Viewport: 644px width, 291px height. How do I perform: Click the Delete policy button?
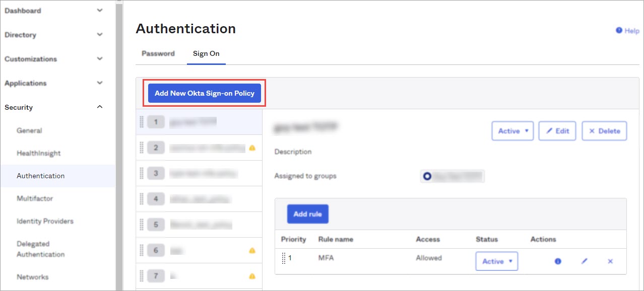point(604,131)
